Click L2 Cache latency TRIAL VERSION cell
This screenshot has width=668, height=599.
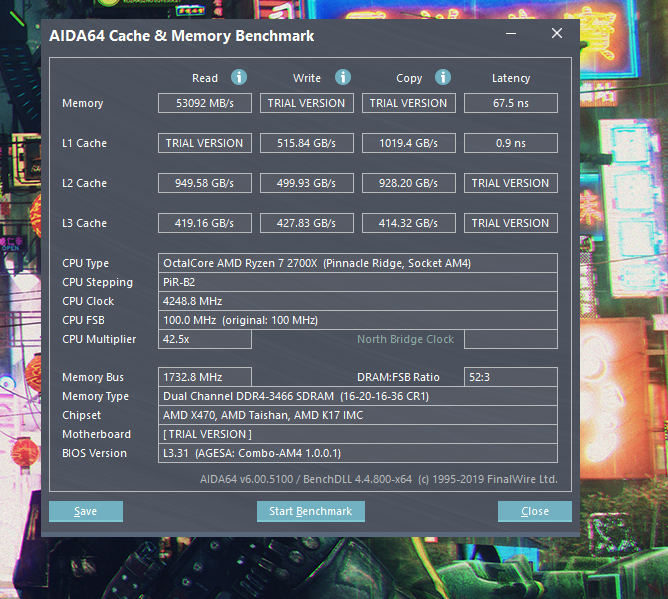511,183
